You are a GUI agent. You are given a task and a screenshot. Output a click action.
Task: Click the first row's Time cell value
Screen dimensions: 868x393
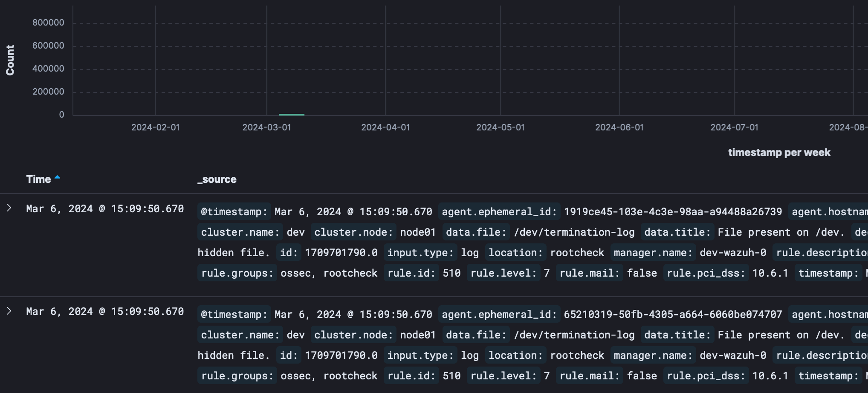pos(105,209)
